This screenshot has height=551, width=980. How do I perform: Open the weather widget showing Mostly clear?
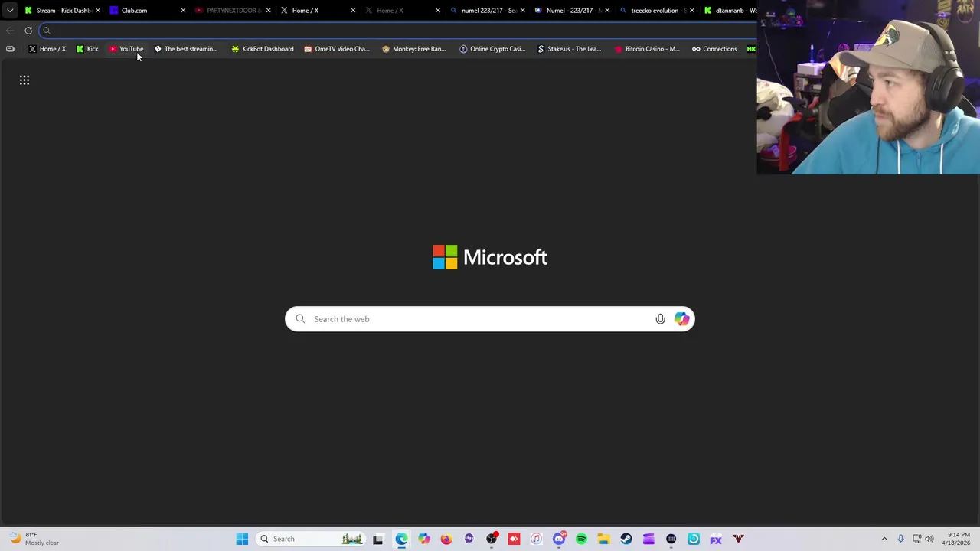pyautogui.click(x=34, y=539)
